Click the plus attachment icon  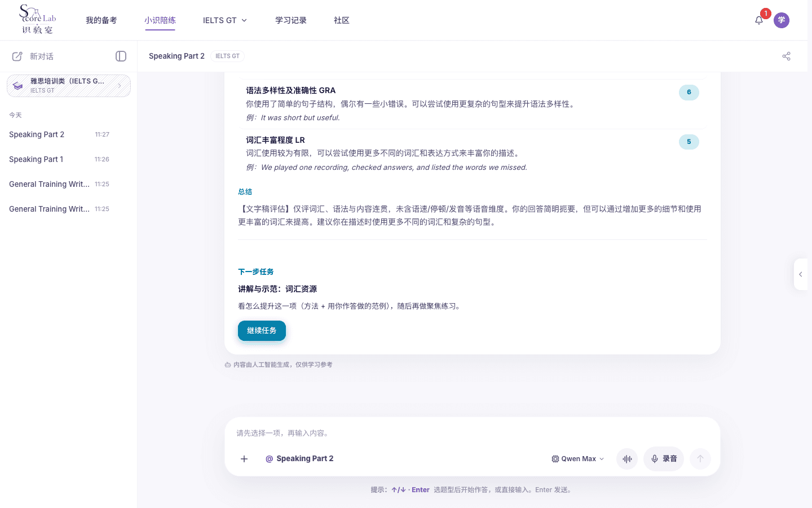244,459
